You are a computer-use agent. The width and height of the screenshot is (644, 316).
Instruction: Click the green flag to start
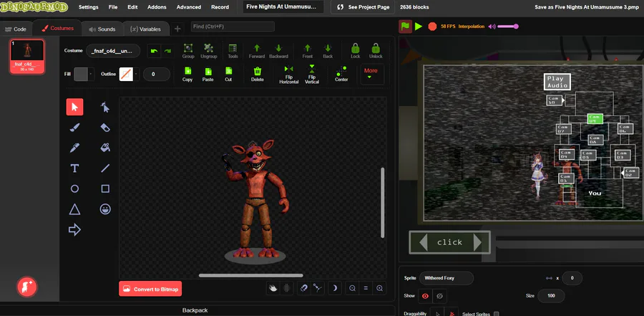pyautogui.click(x=406, y=27)
